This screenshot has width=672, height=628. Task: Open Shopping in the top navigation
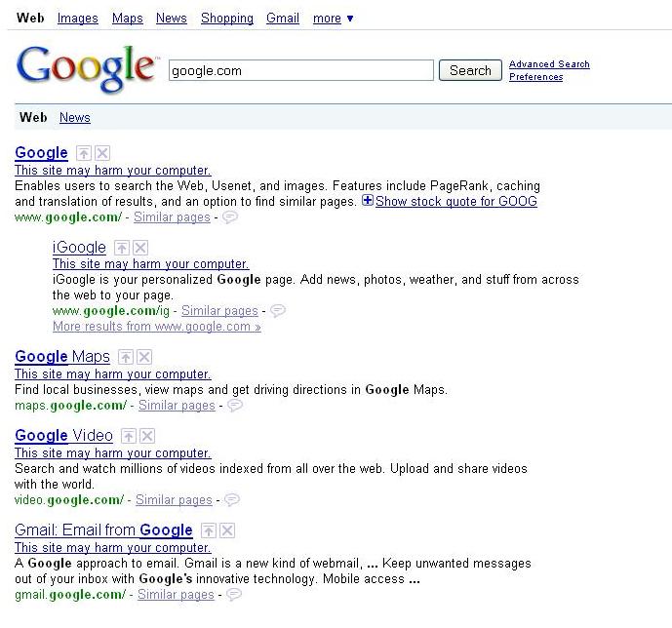[x=227, y=19]
